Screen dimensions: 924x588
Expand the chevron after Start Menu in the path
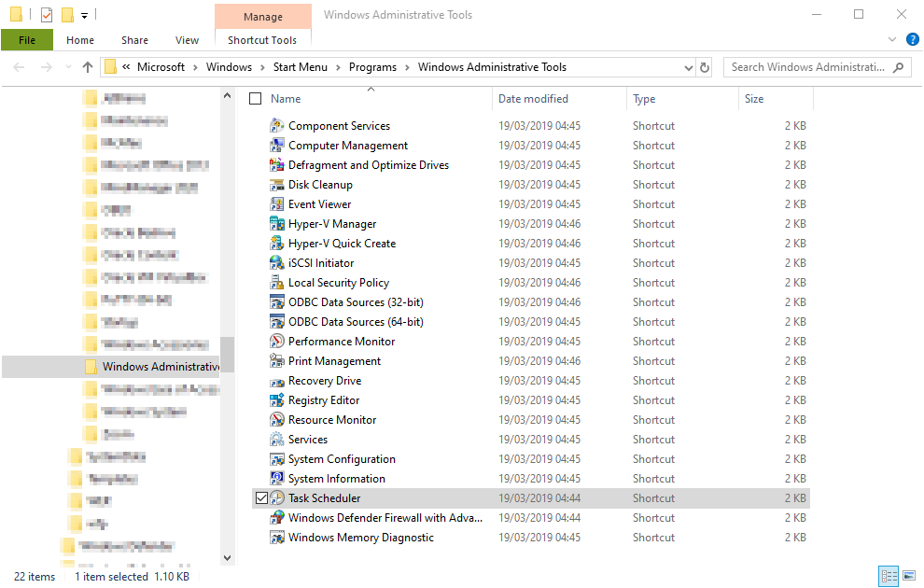point(338,68)
